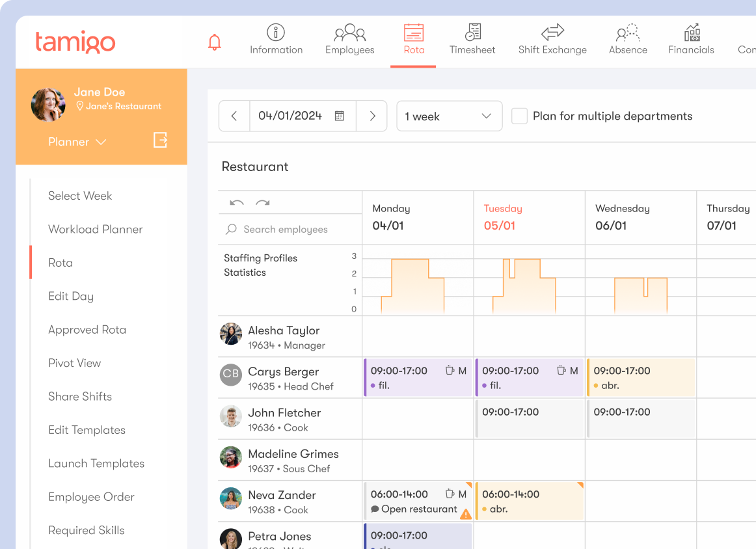Click the redo arrow above employee search
This screenshot has width=756, height=549.
(263, 203)
